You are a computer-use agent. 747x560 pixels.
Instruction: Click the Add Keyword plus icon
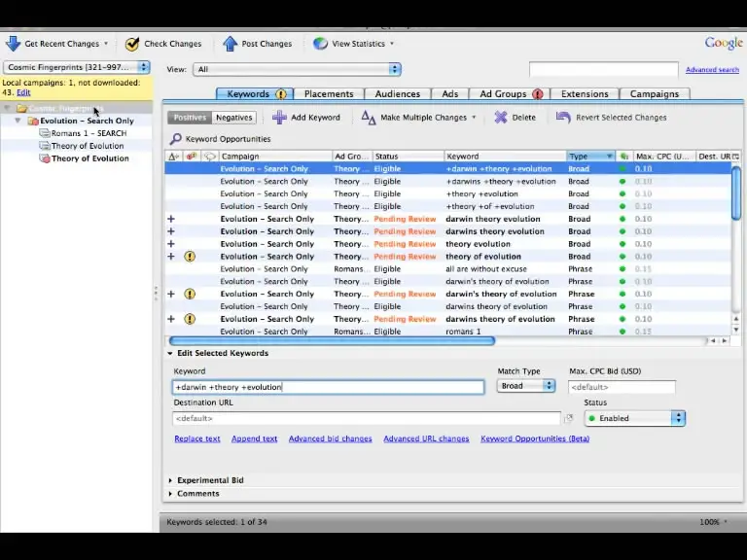point(279,117)
